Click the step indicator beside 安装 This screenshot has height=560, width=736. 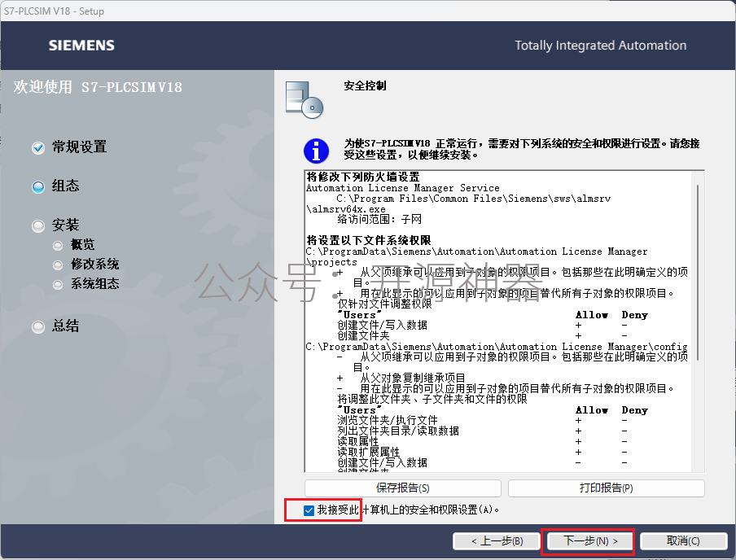38,226
